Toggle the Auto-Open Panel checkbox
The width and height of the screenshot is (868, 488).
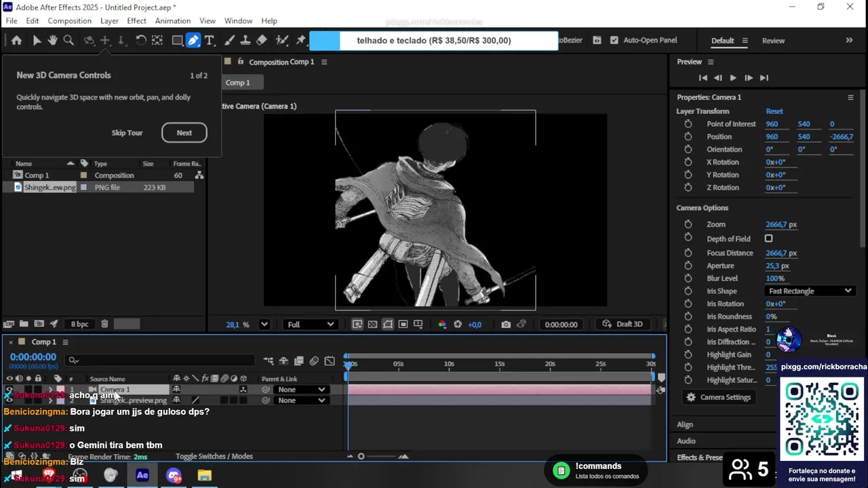614,40
